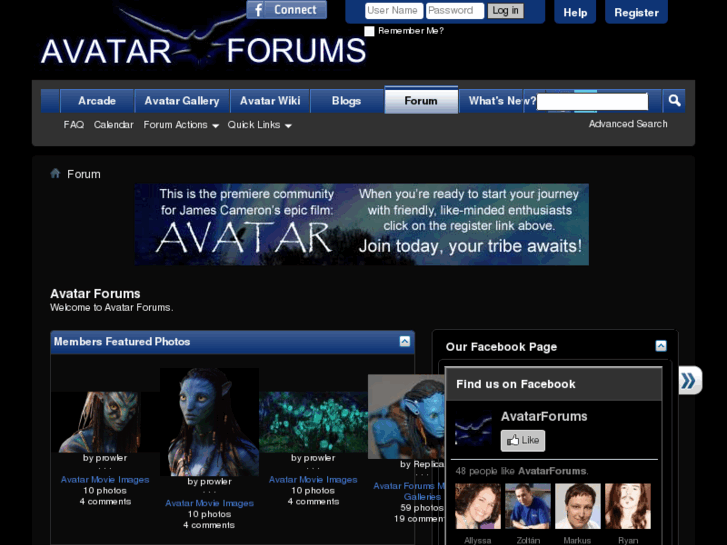Open the Avatar Wiki tab
This screenshot has width=727, height=545.
click(270, 101)
